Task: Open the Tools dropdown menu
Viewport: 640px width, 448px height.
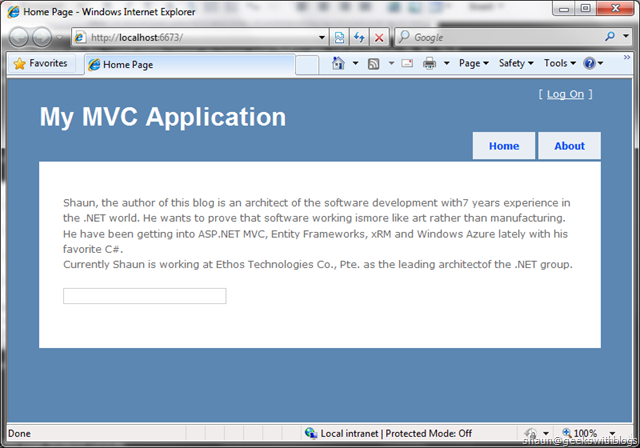Action: (559, 63)
